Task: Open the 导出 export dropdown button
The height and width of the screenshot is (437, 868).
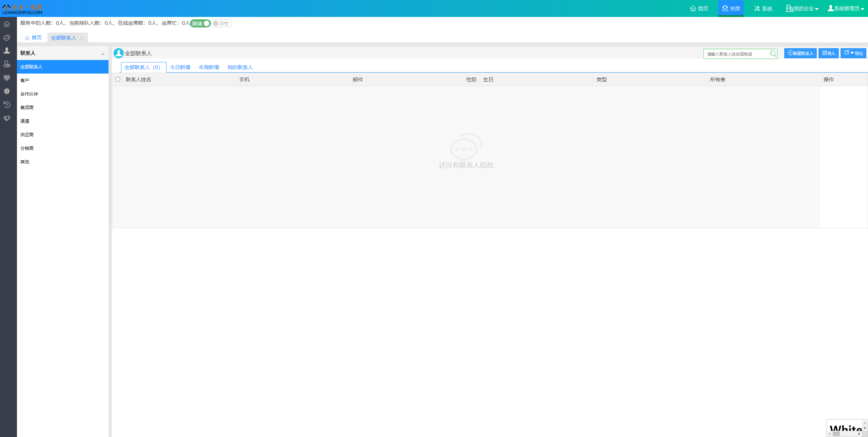Action: [x=853, y=53]
